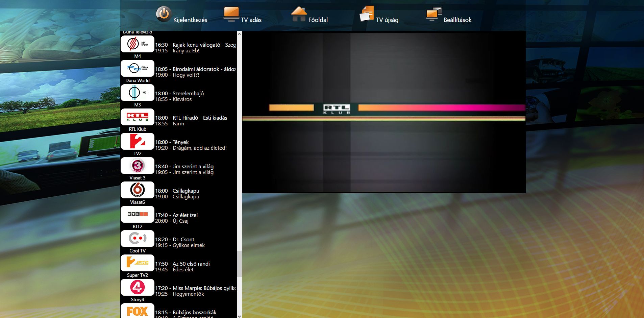This screenshot has height=318, width=644.
Task: Select the RTL2 channel logo
Action: point(138,214)
